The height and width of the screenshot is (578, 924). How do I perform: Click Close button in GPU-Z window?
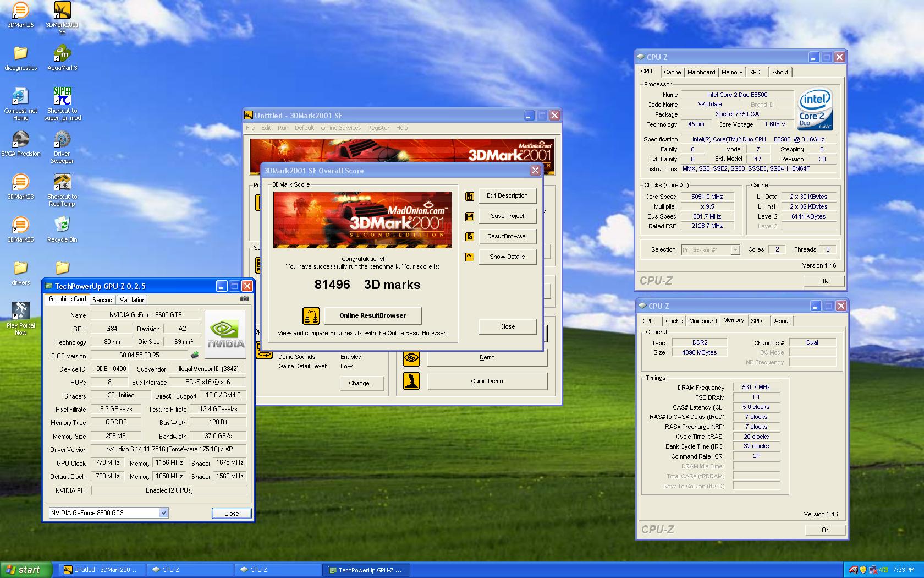click(232, 514)
